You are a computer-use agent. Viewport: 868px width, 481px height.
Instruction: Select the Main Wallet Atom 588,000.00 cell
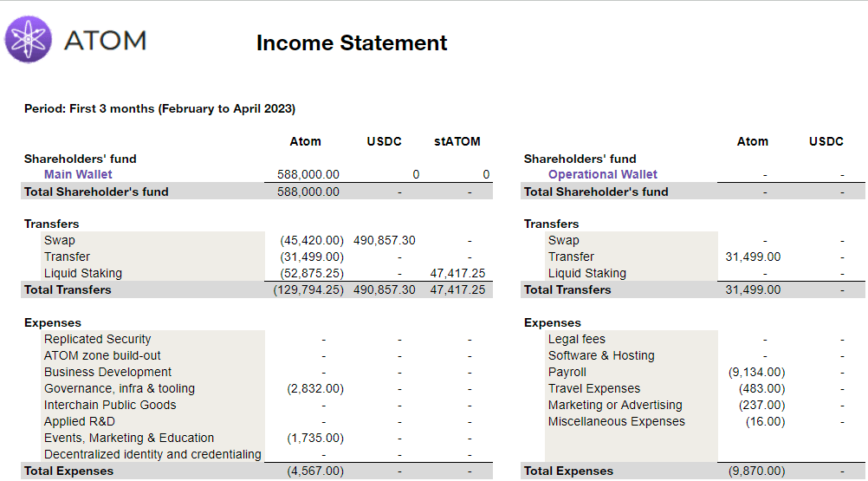coord(308,174)
